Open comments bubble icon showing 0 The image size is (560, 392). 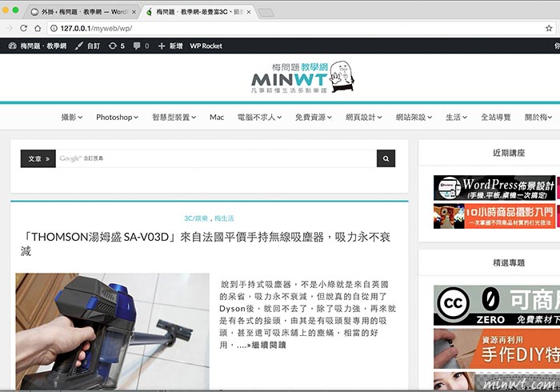click(x=137, y=46)
